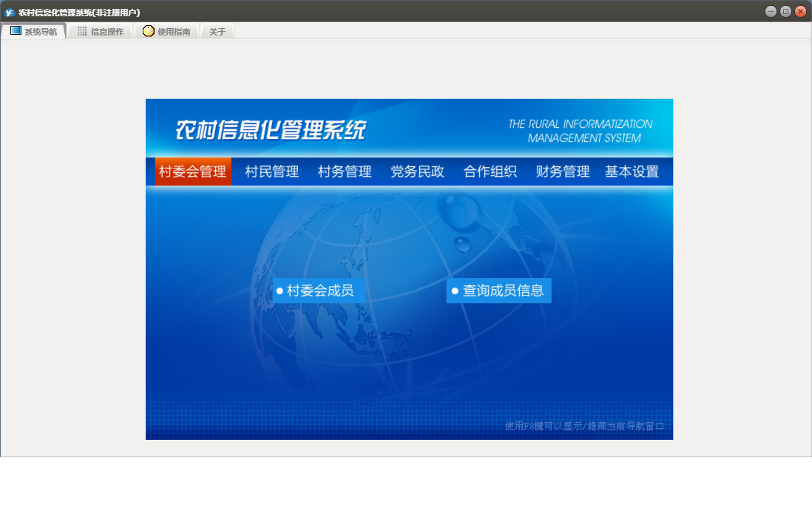Click the English Rural Informatization subtitle text

[x=581, y=131]
